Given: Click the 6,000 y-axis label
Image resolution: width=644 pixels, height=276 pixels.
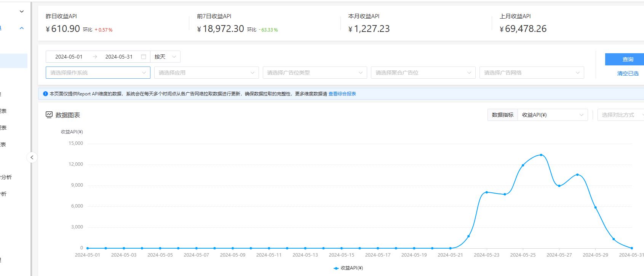Looking at the screenshot, I should (77, 206).
